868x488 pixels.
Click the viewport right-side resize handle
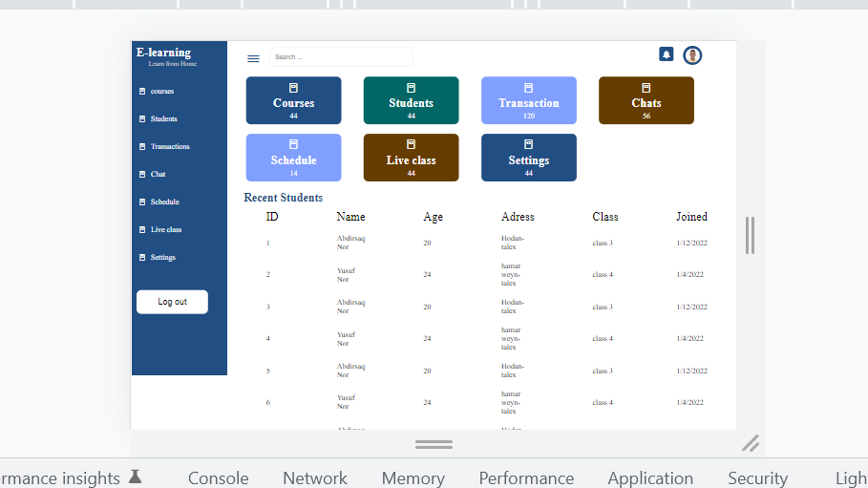tap(751, 236)
